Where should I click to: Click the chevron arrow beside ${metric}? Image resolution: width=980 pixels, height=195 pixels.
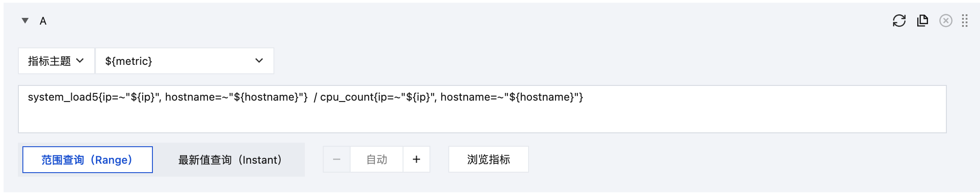259,61
